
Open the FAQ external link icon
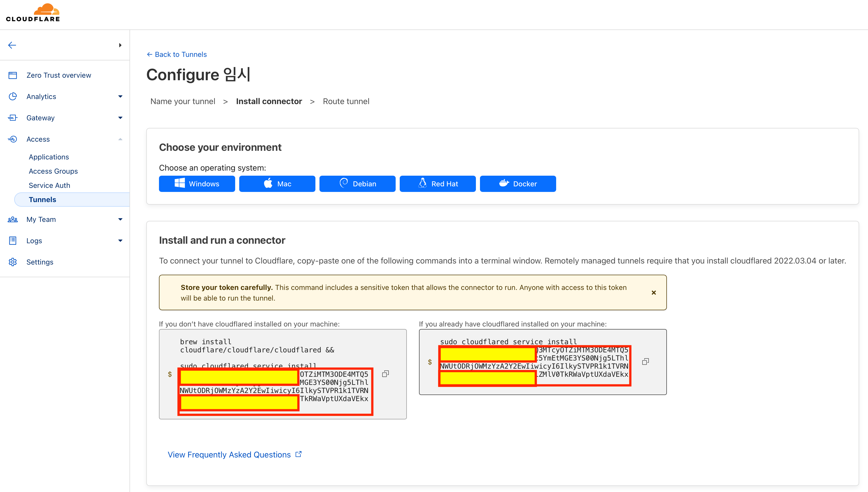pyautogui.click(x=298, y=454)
